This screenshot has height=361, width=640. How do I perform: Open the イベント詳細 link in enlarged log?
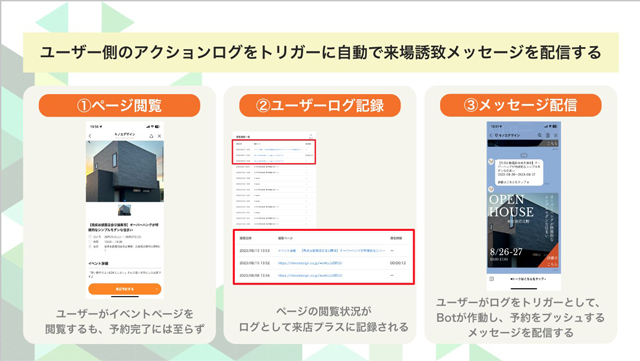(x=287, y=250)
